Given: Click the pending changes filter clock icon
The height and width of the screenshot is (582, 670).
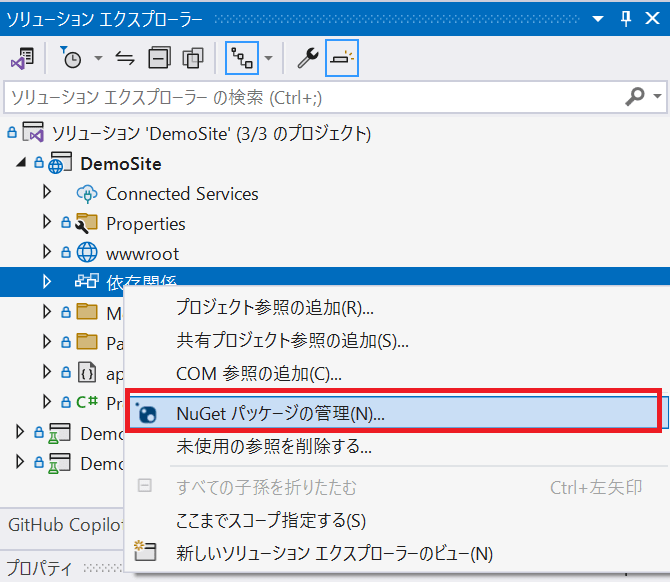Looking at the screenshot, I should click(71, 58).
